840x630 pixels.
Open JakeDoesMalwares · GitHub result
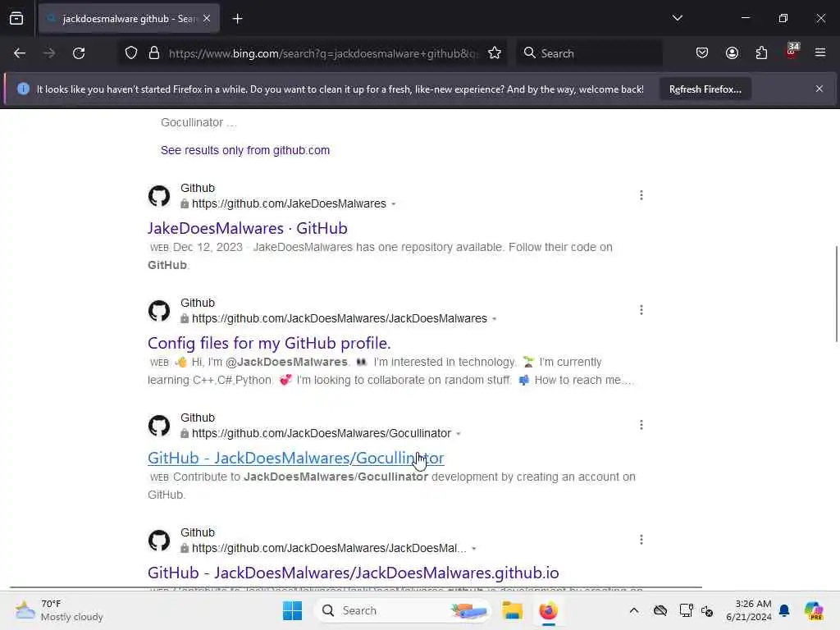click(248, 228)
